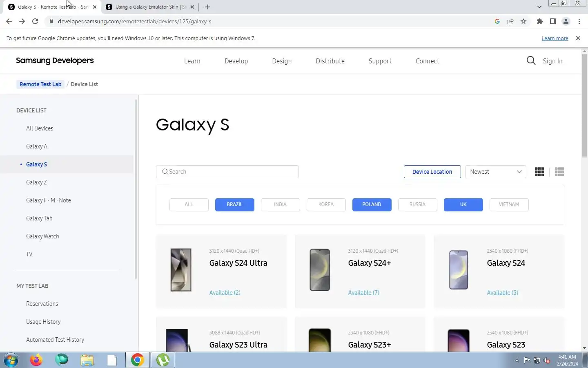
Task: Open the Learn menu
Action: [192, 61]
